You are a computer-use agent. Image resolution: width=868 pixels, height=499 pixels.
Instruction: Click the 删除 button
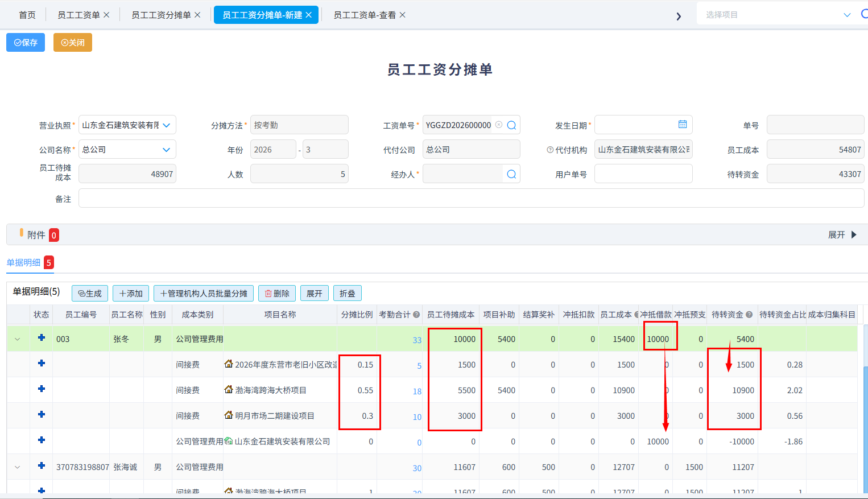277,294
